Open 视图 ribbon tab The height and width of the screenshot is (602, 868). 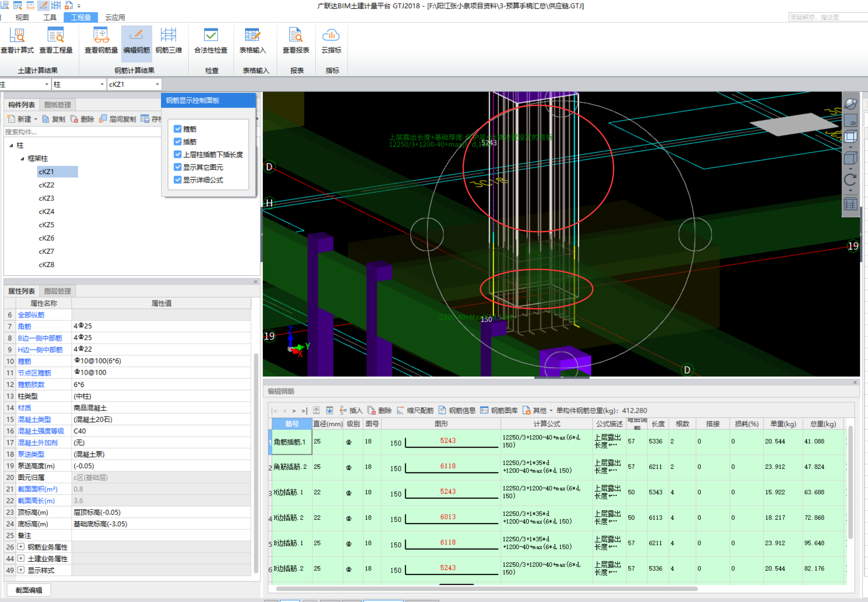[22, 17]
